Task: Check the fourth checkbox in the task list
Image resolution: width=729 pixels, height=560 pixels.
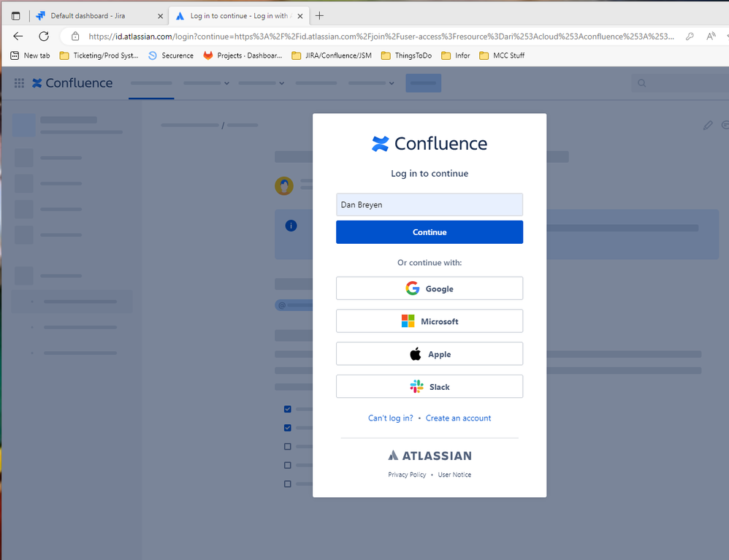Action: (288, 465)
